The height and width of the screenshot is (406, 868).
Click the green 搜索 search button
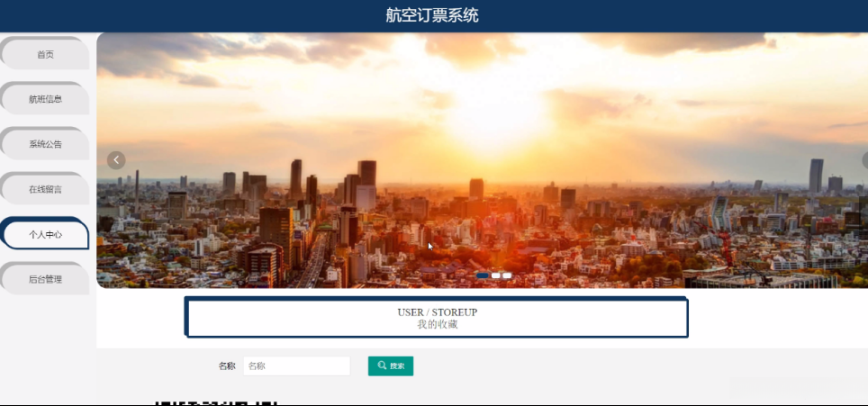tap(391, 366)
